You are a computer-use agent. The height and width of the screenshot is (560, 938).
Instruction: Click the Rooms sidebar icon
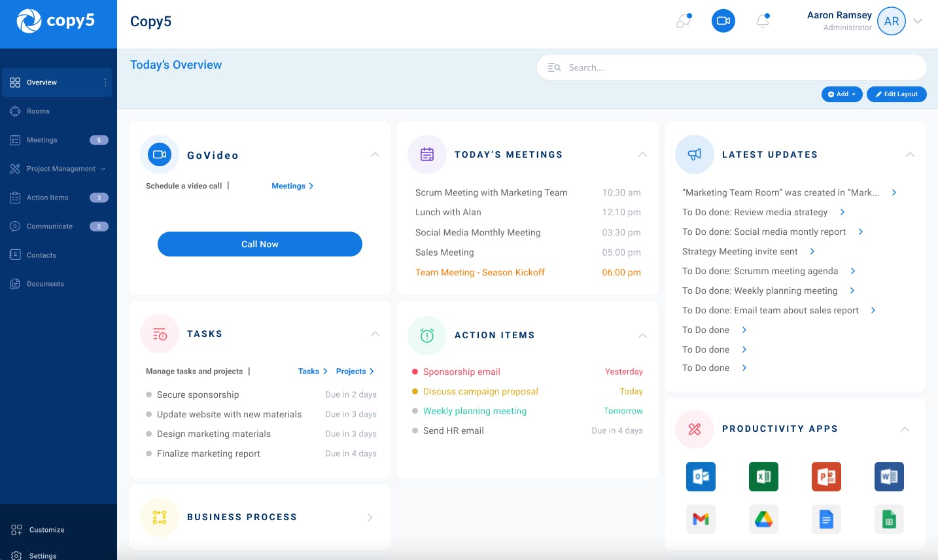click(x=15, y=111)
